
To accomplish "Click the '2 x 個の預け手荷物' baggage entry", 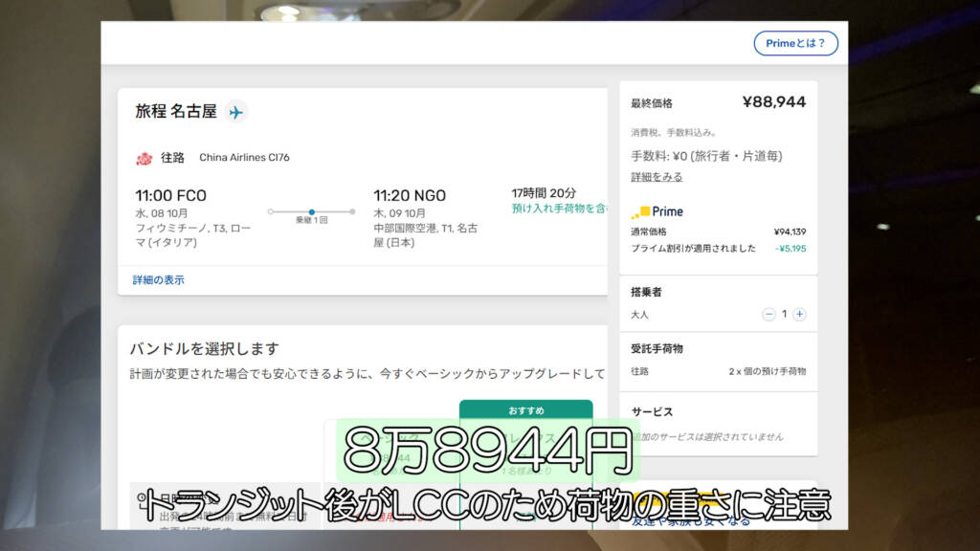I will coord(767,371).
